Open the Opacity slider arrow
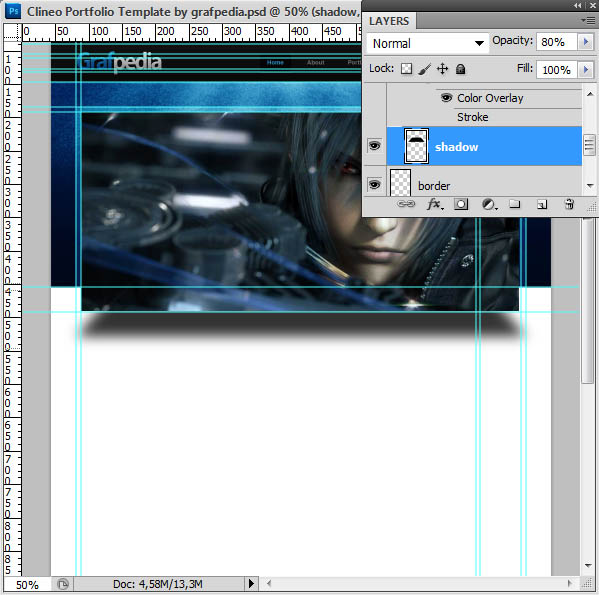599x595 pixels. point(585,42)
